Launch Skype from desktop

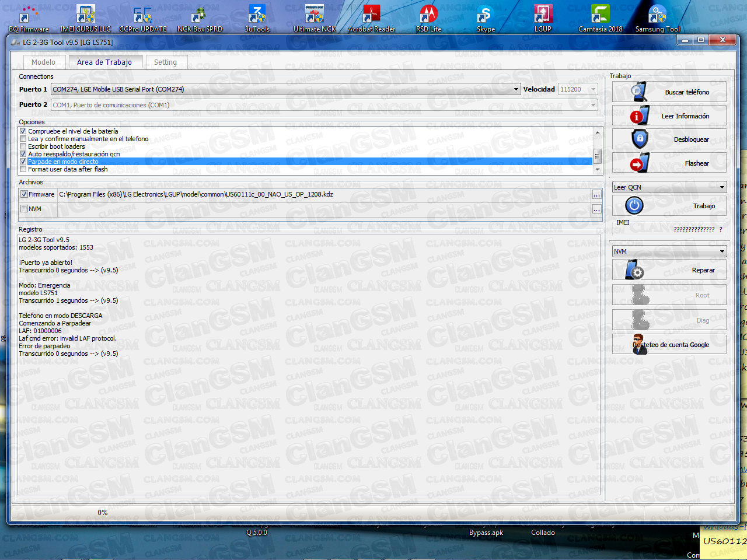[486, 17]
